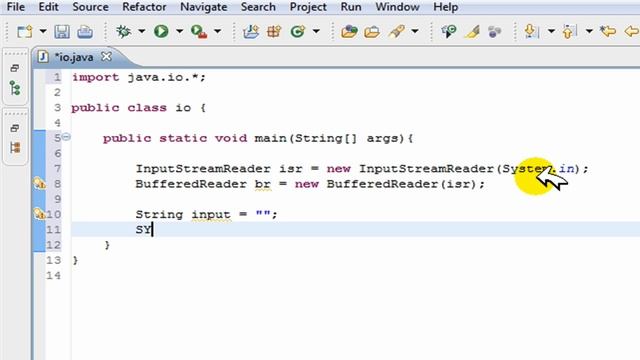Expand the Search dropdown arrow
The image size is (640, 360).
[415, 31]
